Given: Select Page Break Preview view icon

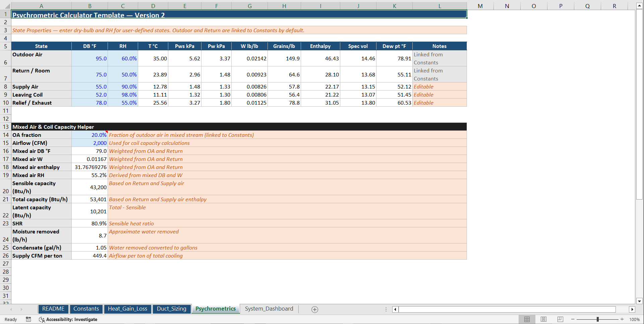Looking at the screenshot, I should (560, 319).
